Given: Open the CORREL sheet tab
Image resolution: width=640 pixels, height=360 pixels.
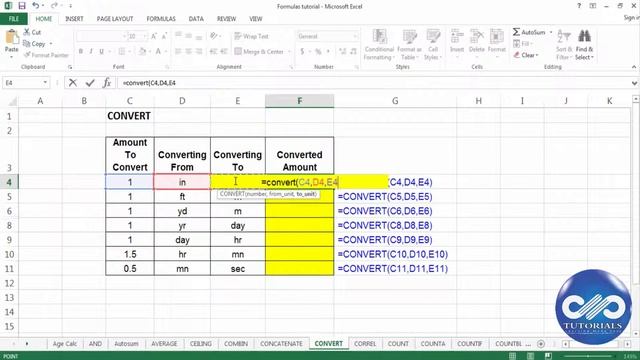Looking at the screenshot, I should click(x=365, y=344).
